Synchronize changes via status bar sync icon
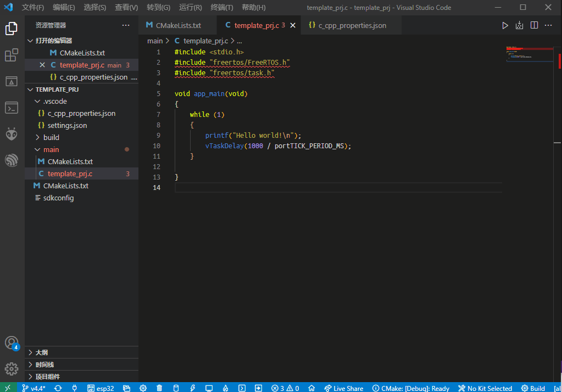Viewport: 562px width, 392px height. [x=58, y=388]
